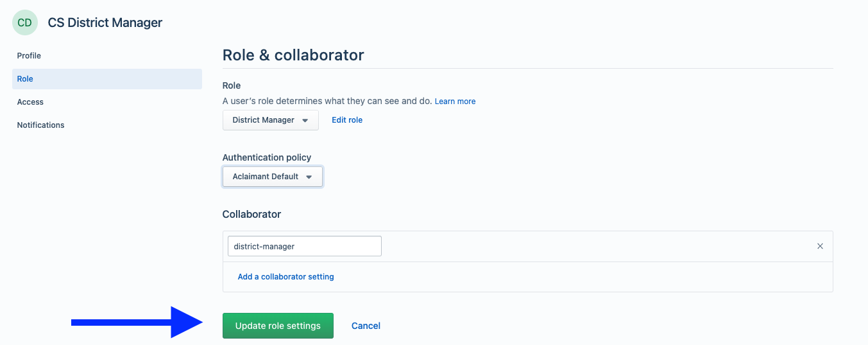Click the caret arrow on District Manager selector

click(x=305, y=120)
